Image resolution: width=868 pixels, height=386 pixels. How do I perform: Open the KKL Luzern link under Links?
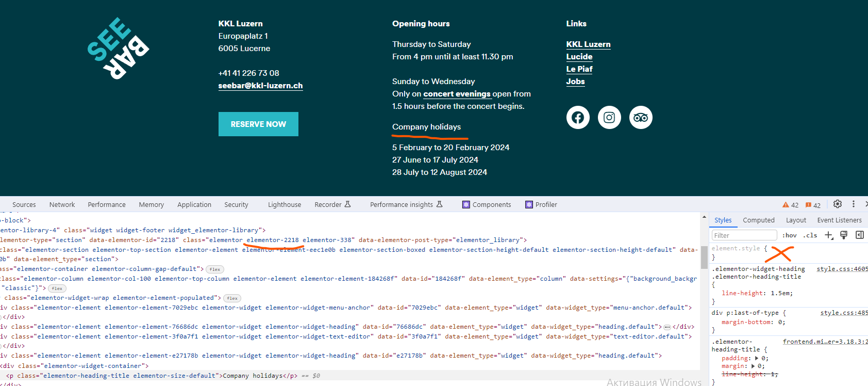click(588, 44)
